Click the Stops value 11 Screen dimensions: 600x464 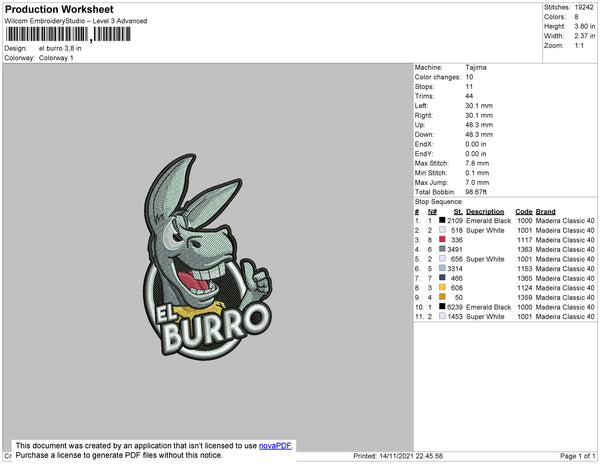pos(469,86)
